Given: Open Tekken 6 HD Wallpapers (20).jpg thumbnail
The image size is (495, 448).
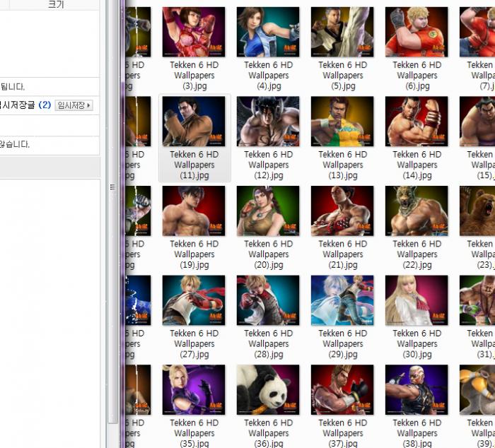Looking at the screenshot, I should [x=268, y=211].
